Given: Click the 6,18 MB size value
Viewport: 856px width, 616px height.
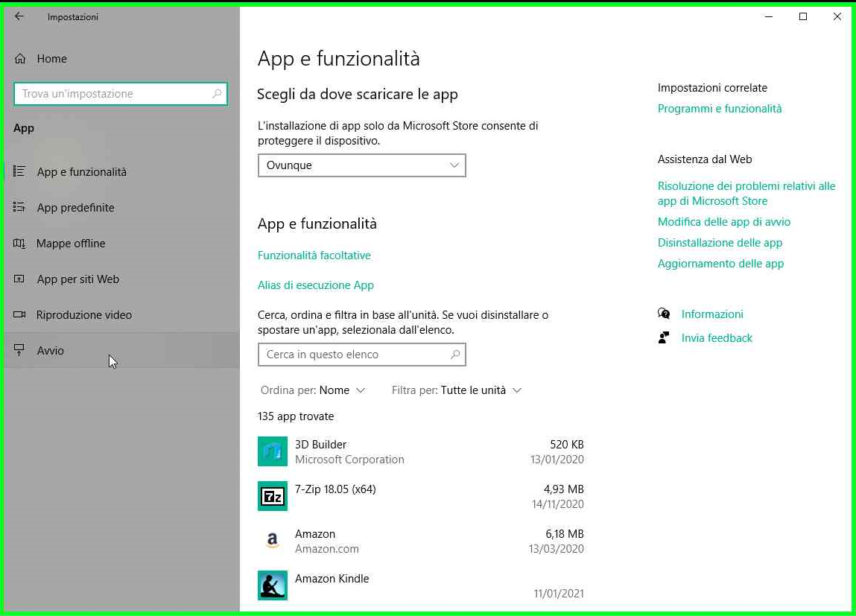Looking at the screenshot, I should point(565,533).
